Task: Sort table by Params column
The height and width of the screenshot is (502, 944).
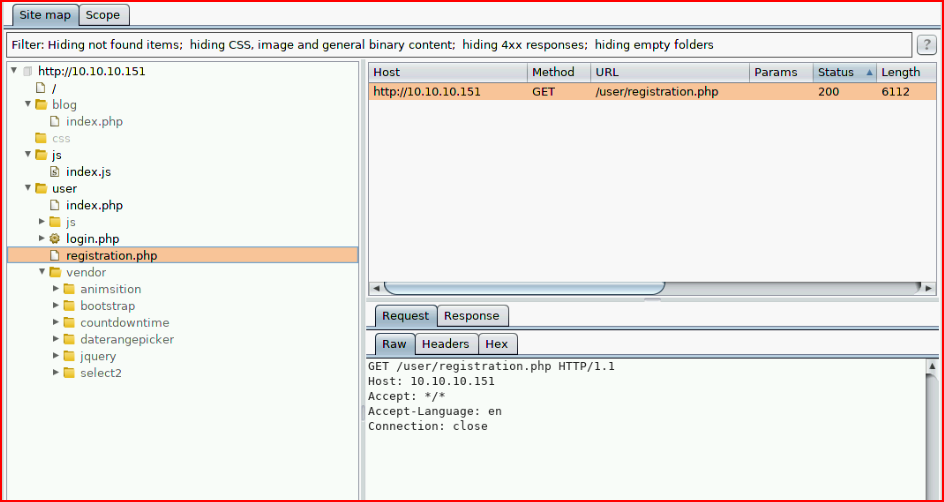Action: (x=781, y=72)
